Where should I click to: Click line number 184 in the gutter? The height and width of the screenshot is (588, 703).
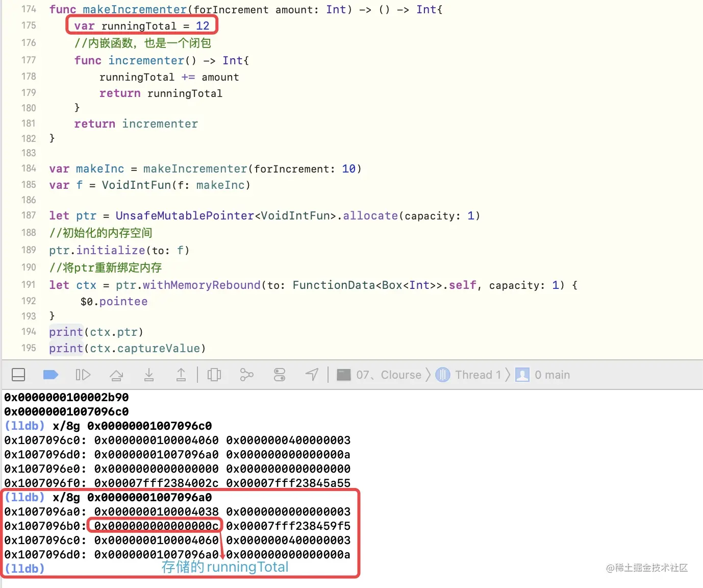[x=29, y=168]
